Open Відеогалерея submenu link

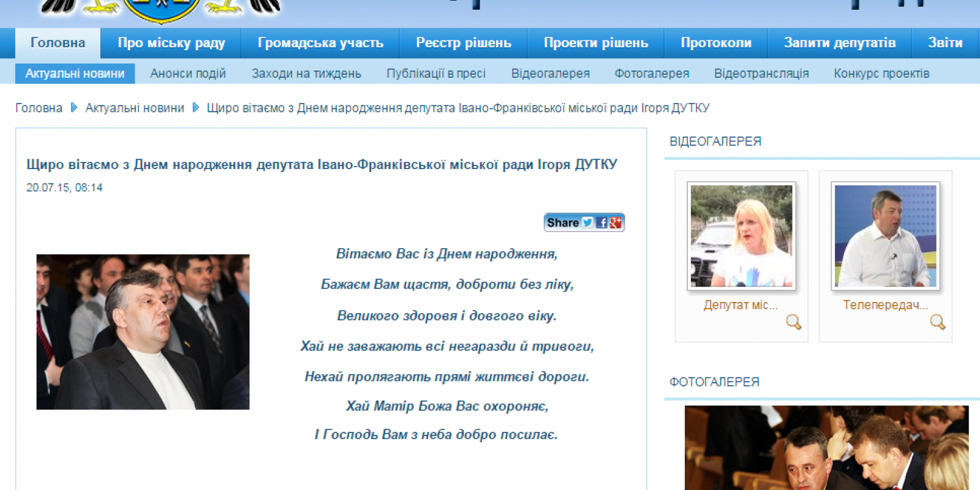coord(551,73)
